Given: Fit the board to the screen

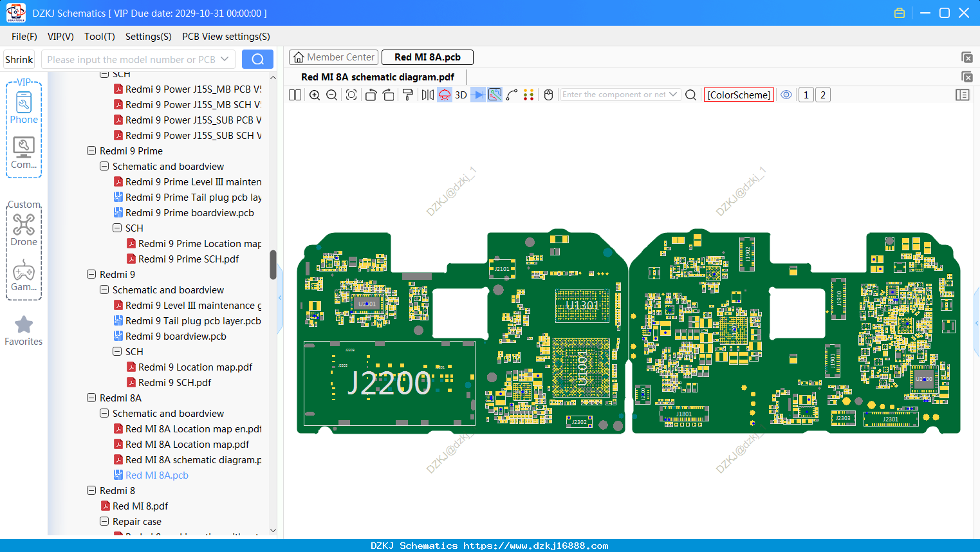Looking at the screenshot, I should point(351,95).
